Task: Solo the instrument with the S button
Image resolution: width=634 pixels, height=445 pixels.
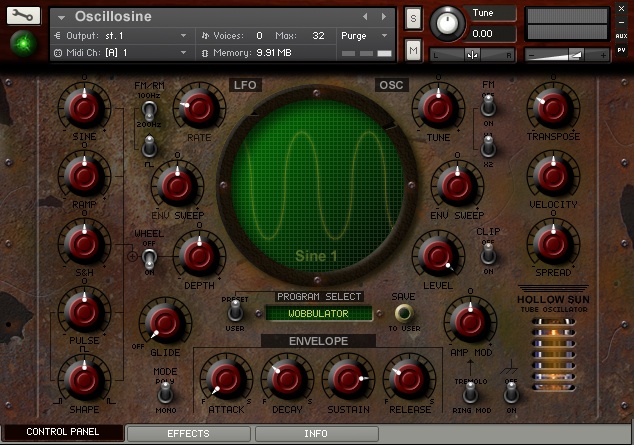Action: [413, 18]
